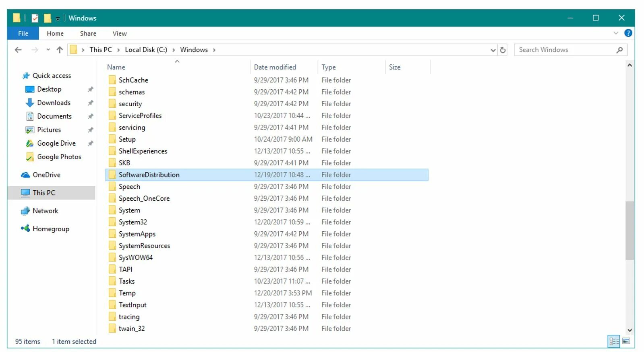Click Windows in the breadcrumb path
The image size is (644, 352).
(194, 50)
